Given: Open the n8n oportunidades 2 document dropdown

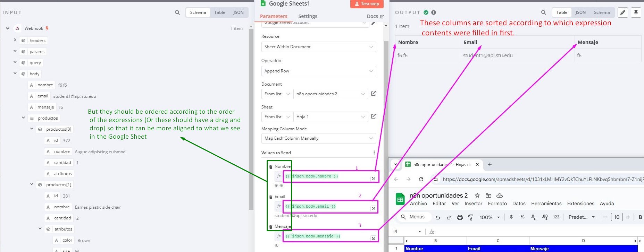Looking at the screenshot, I should [x=331, y=94].
